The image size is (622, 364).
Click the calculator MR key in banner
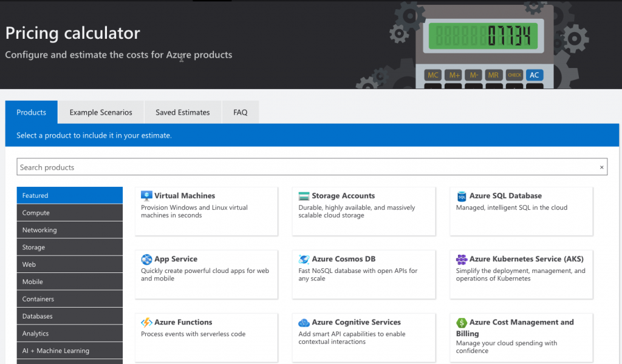tap(493, 75)
